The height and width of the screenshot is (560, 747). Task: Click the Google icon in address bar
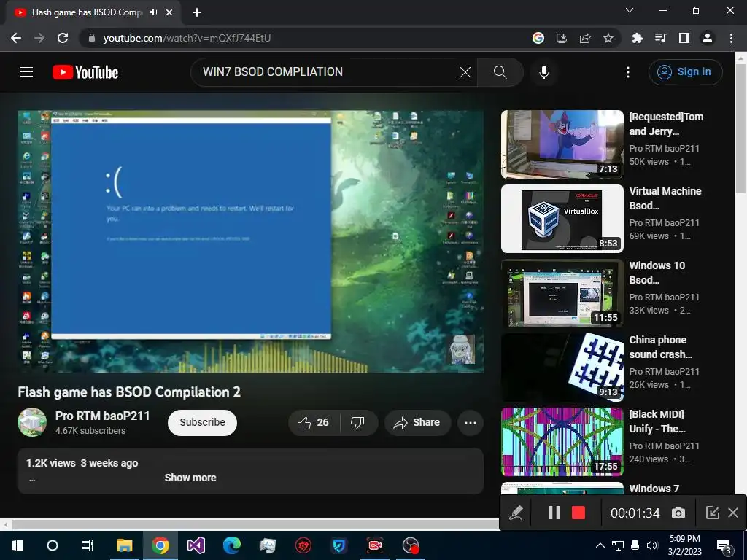pyautogui.click(x=538, y=38)
